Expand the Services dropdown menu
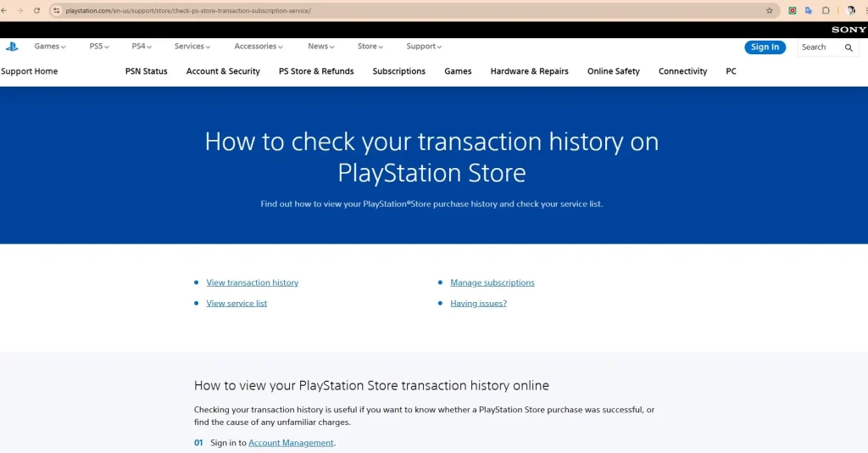868x453 pixels. coord(192,47)
